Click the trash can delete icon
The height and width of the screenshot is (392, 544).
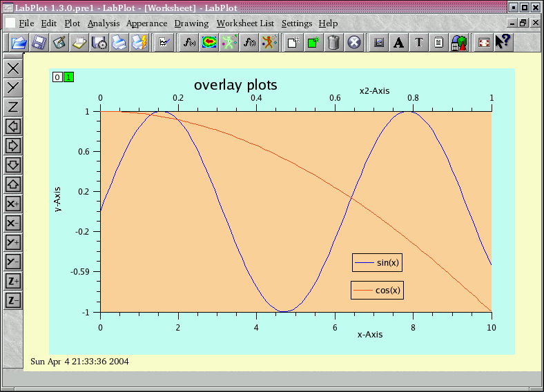coord(333,43)
